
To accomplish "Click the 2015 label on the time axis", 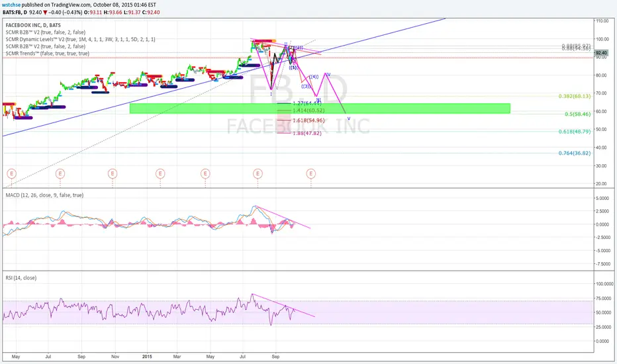I will (x=147, y=357).
